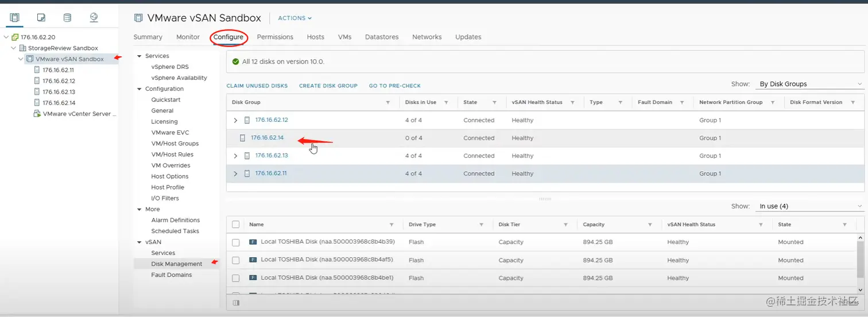Viewport: 868px width, 317px height.
Task: Toggle the select-all disks header checkbox
Action: pos(235,225)
